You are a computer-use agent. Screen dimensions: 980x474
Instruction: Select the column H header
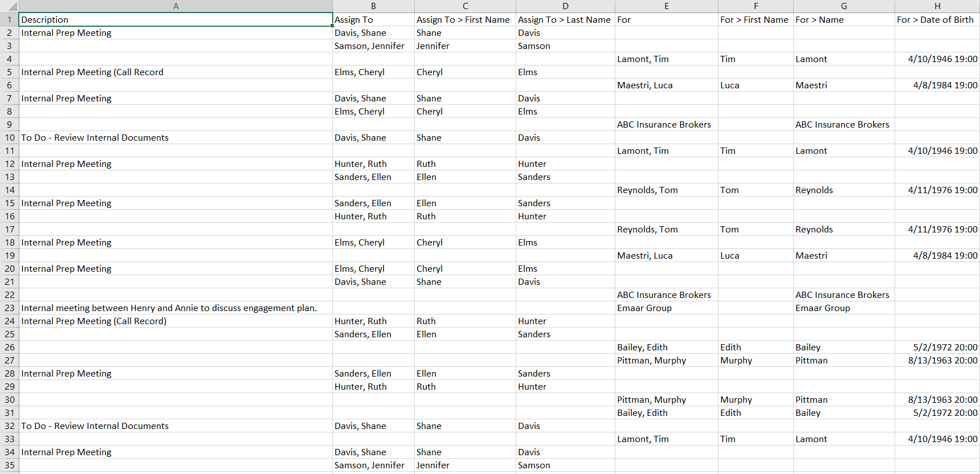(937, 6)
